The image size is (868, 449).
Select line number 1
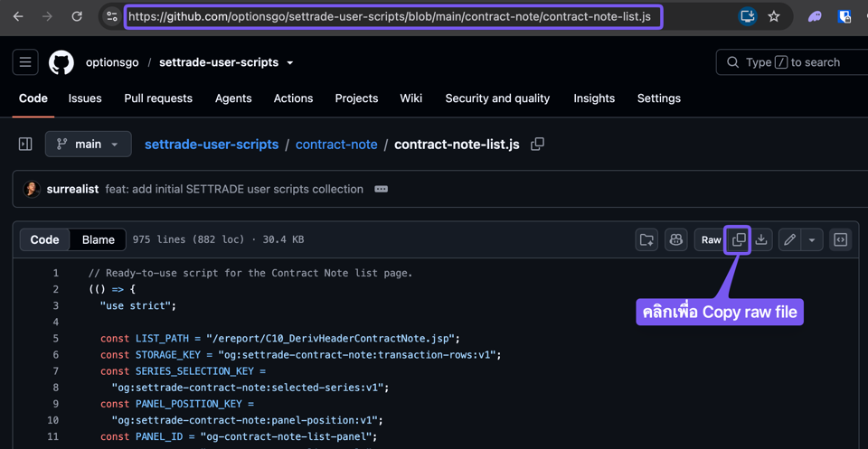[x=55, y=273]
